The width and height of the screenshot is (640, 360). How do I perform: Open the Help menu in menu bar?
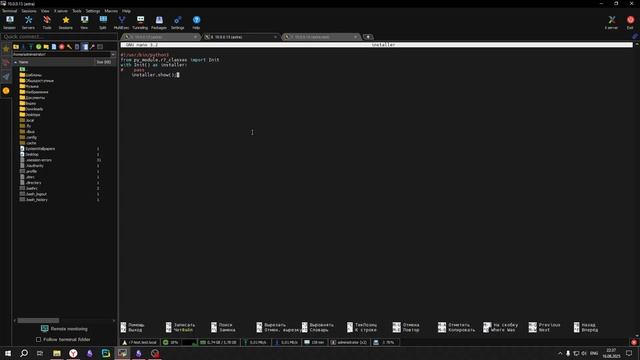(x=127, y=11)
